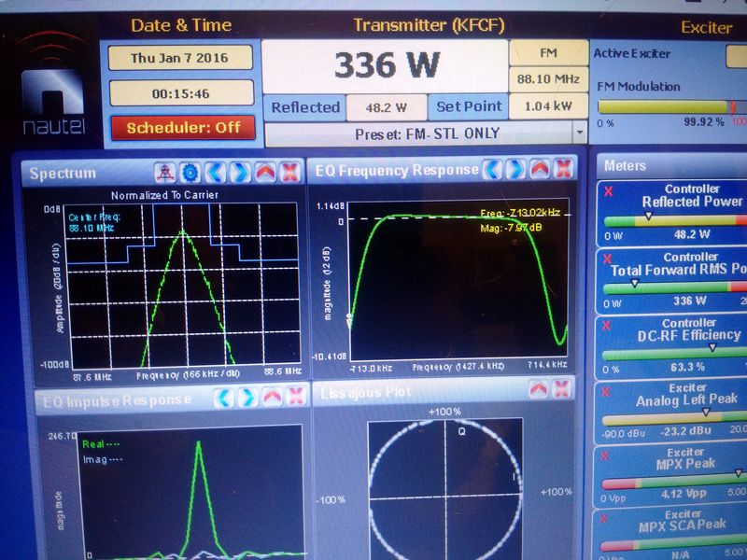The height and width of the screenshot is (560, 747).
Task: Remove DC-RF Efficiency meter with red X
Action: pyautogui.click(x=609, y=326)
